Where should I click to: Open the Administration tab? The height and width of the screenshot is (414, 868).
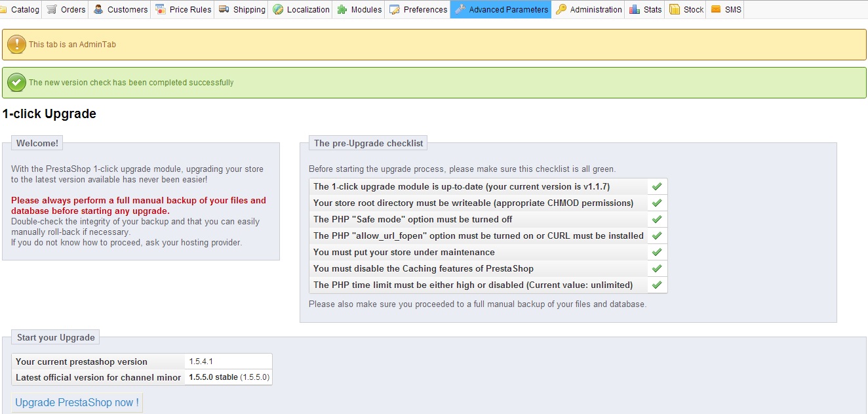(x=589, y=9)
